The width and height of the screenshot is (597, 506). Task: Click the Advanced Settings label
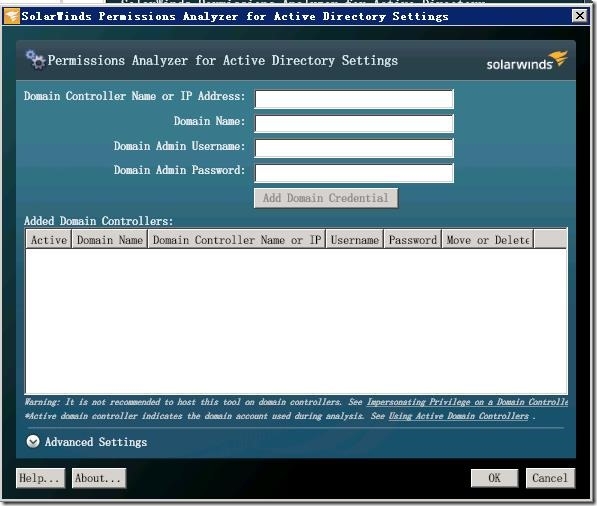coord(96,442)
